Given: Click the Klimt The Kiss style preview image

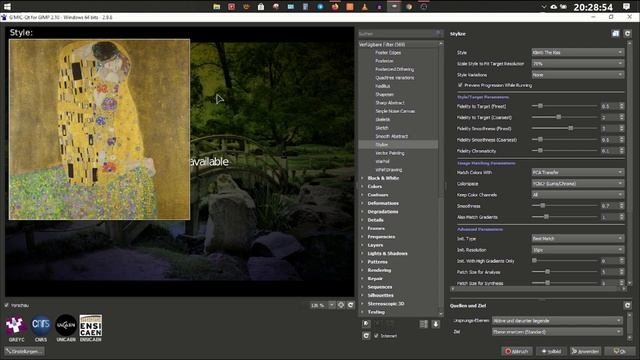Looking at the screenshot, I should (99, 129).
